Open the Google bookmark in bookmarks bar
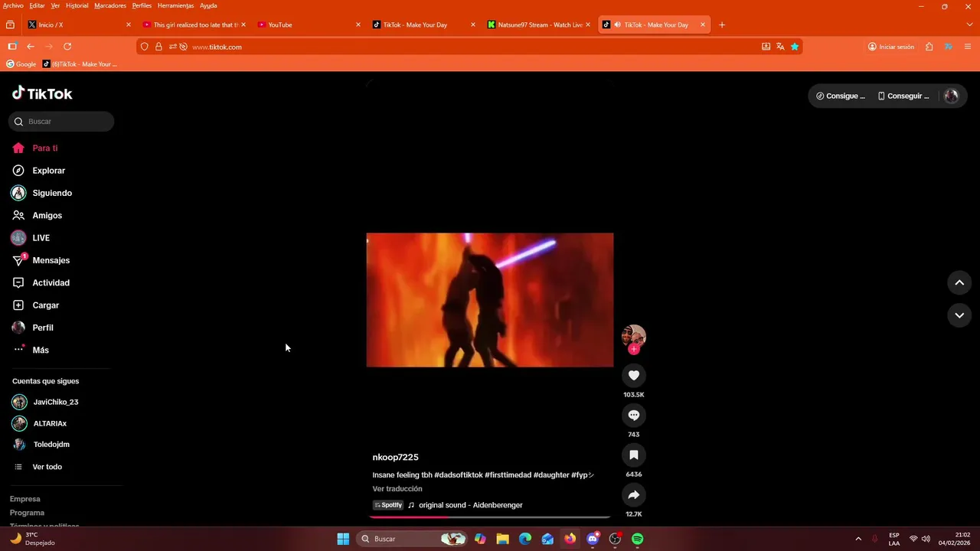 21,64
